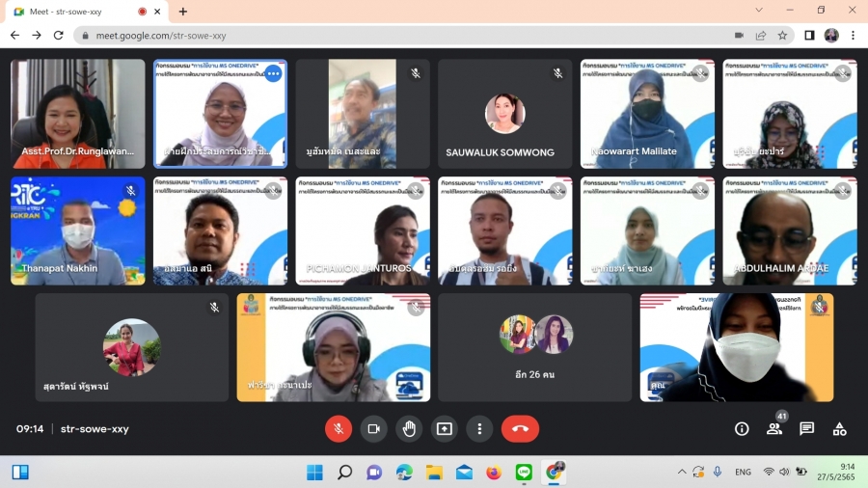Select Asst.Prof.Dr.Runglawan's video tile
This screenshot has height=488, width=868.
78,114
